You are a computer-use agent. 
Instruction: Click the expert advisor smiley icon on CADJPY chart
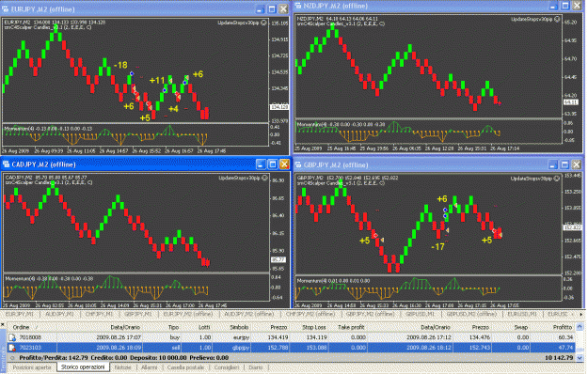coord(264,179)
